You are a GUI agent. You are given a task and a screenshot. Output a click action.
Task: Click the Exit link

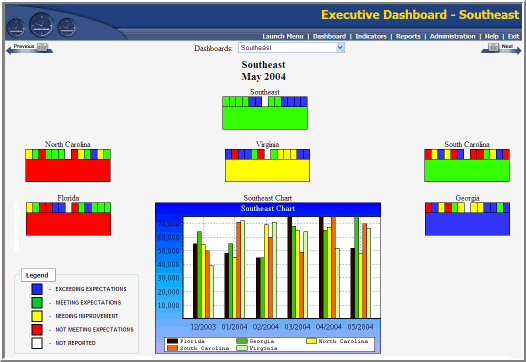[x=513, y=36]
